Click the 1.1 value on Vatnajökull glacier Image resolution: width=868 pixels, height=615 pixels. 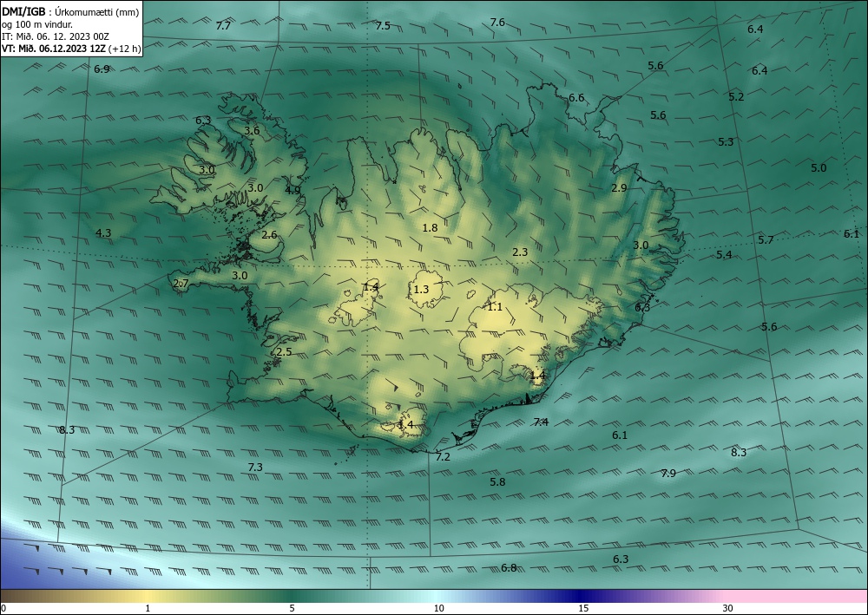(495, 306)
